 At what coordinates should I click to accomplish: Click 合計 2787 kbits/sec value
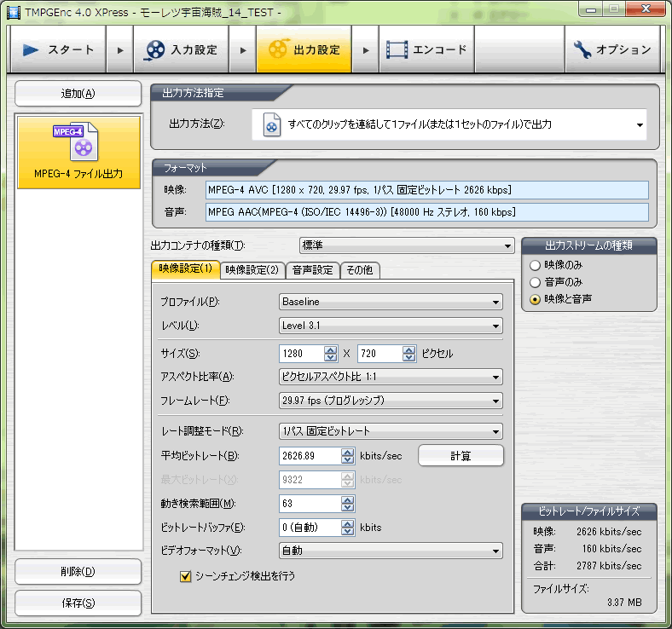[x=609, y=566]
